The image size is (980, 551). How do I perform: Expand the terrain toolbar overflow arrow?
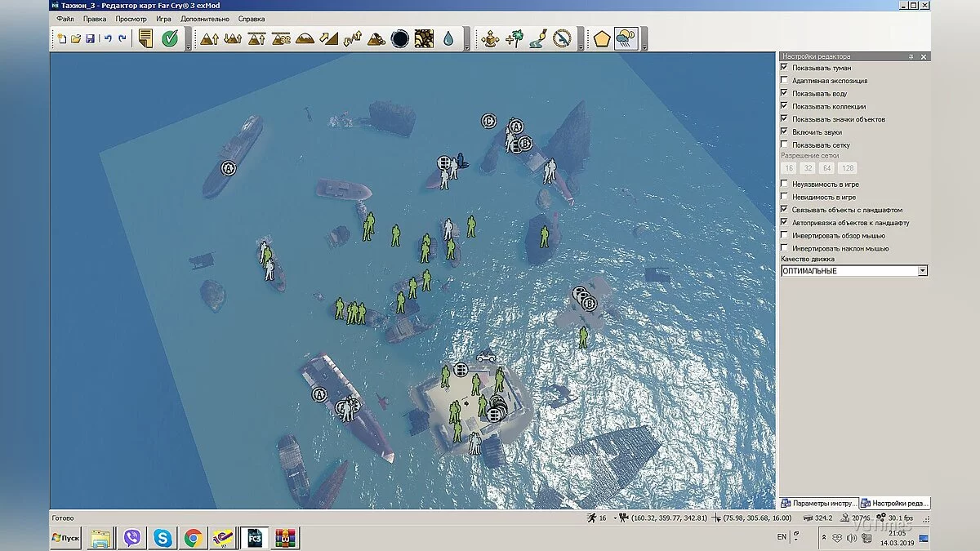466,47
